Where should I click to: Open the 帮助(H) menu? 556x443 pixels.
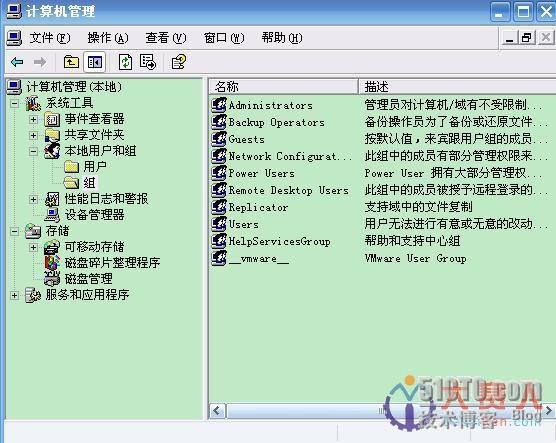[282, 38]
